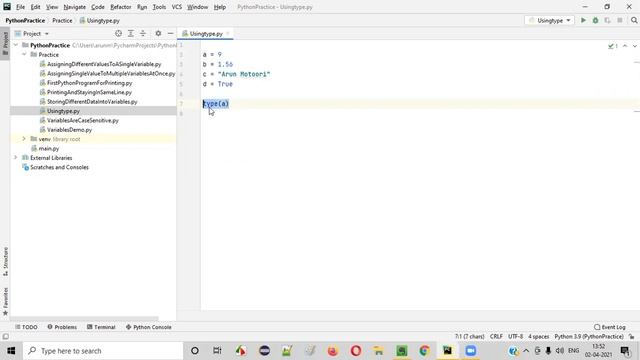Open the Edit menu
640x360 pixels.
point(36,7)
